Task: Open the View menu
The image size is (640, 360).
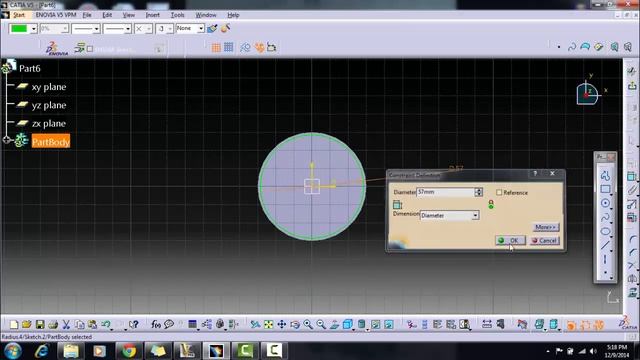Action: coord(129,15)
